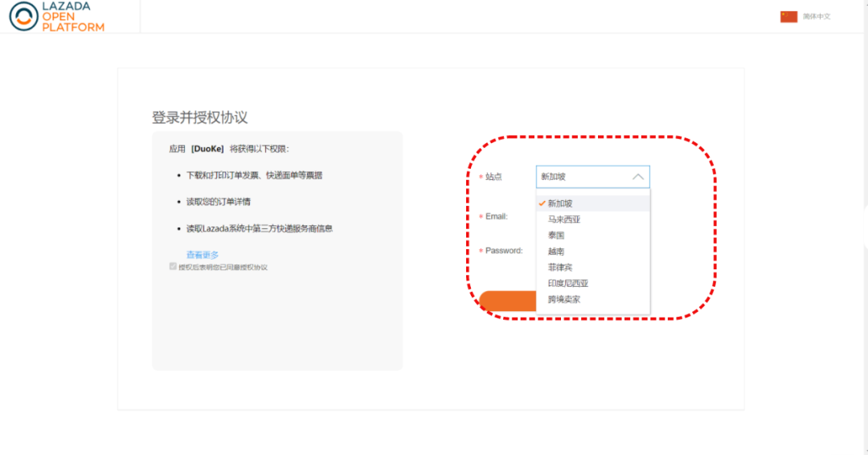Choose 菲律宾 as the site
868x455 pixels.
(x=560, y=267)
